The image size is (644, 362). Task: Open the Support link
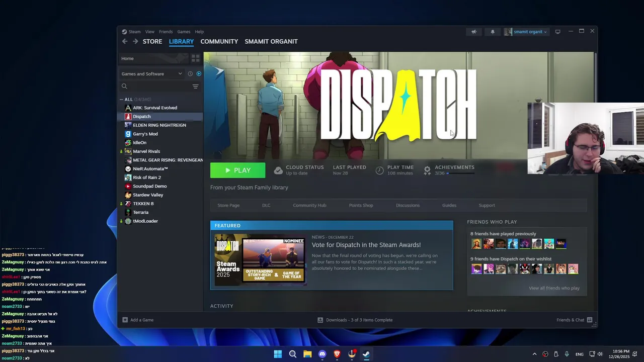[487, 205]
